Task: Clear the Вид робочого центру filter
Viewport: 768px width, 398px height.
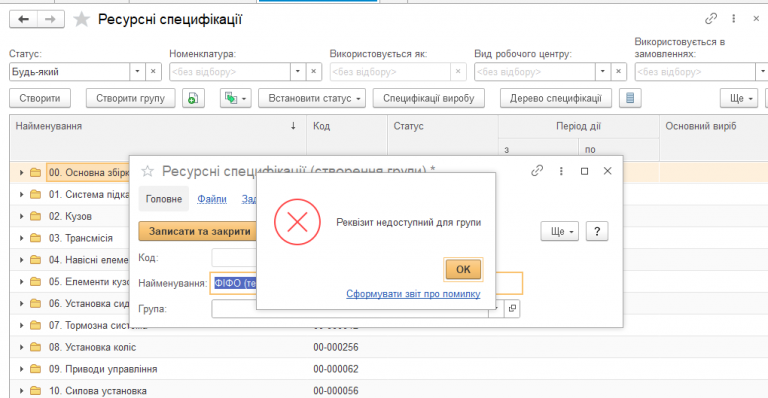Action: [x=618, y=71]
